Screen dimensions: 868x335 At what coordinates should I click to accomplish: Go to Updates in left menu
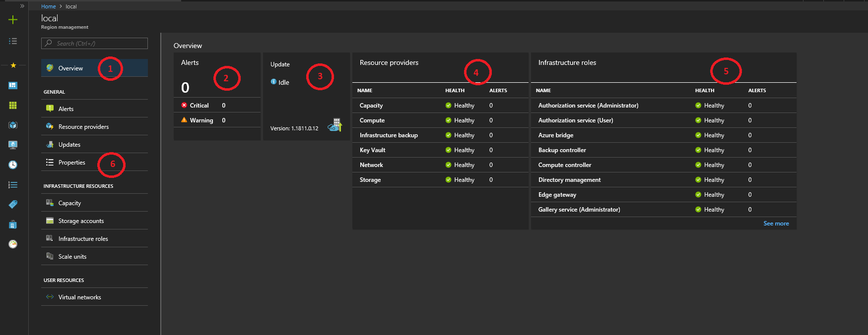point(69,145)
